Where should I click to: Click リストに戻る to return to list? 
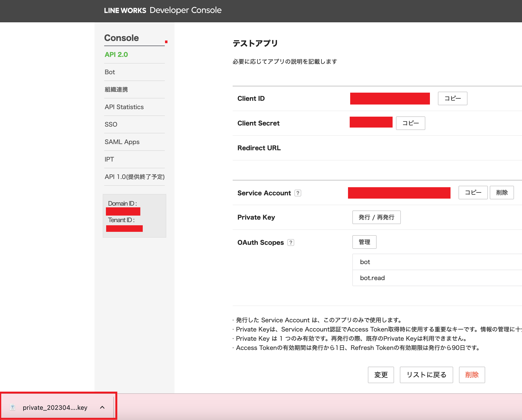click(x=426, y=375)
